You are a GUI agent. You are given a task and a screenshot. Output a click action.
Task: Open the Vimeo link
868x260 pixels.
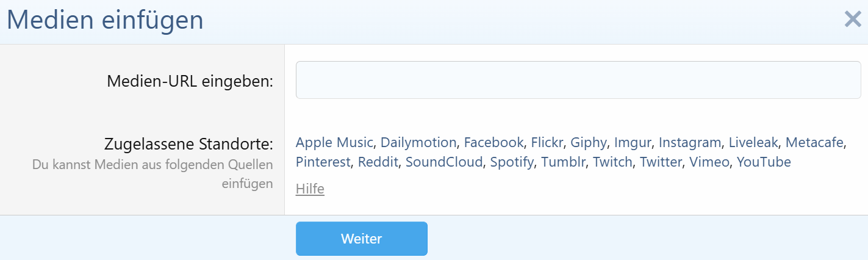point(709,162)
